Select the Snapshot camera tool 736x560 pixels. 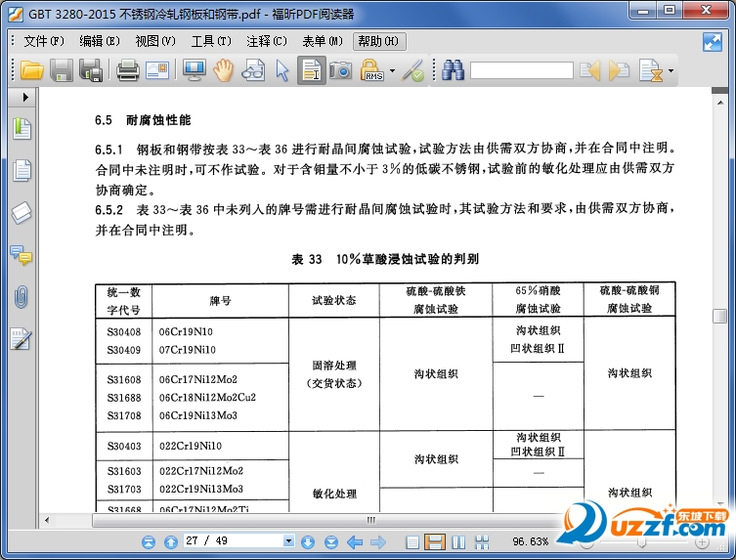[x=341, y=70]
